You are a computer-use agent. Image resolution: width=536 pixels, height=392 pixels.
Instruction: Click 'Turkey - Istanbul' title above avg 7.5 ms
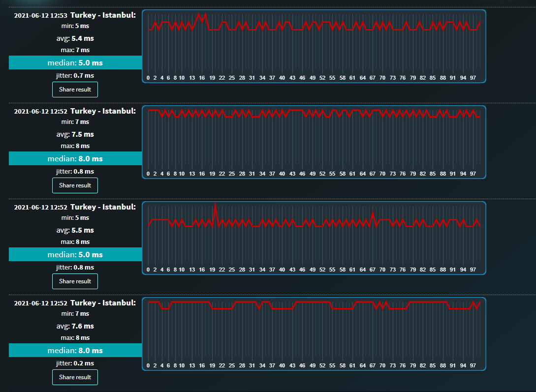pyautogui.click(x=103, y=111)
